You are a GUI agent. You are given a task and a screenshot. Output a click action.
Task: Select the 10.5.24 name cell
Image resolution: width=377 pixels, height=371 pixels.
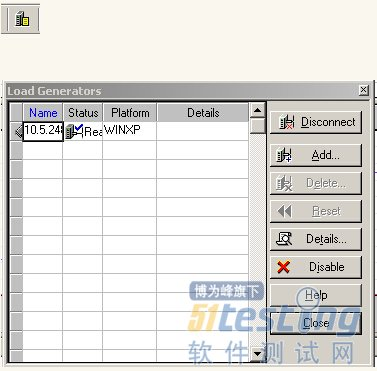tap(43, 131)
